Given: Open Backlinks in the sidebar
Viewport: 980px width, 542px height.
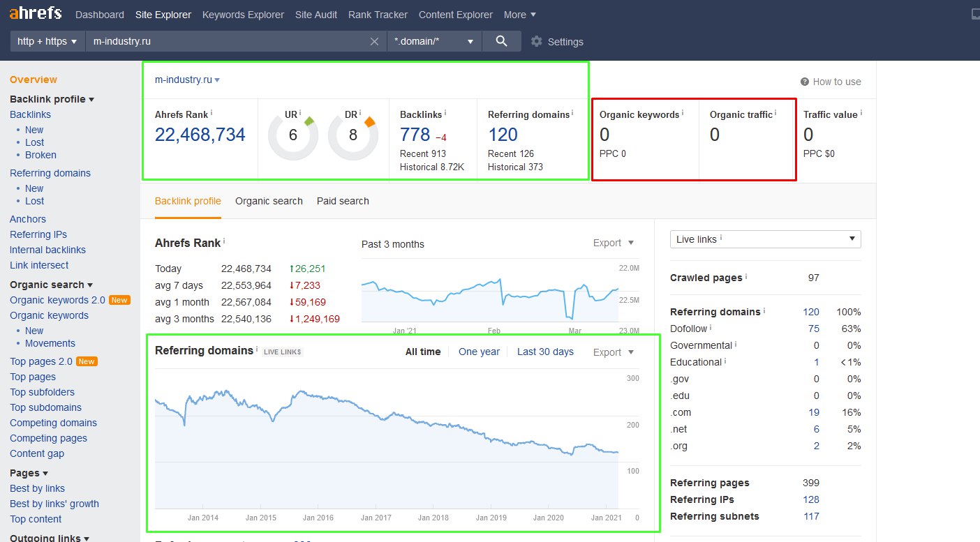Looking at the screenshot, I should 30,114.
